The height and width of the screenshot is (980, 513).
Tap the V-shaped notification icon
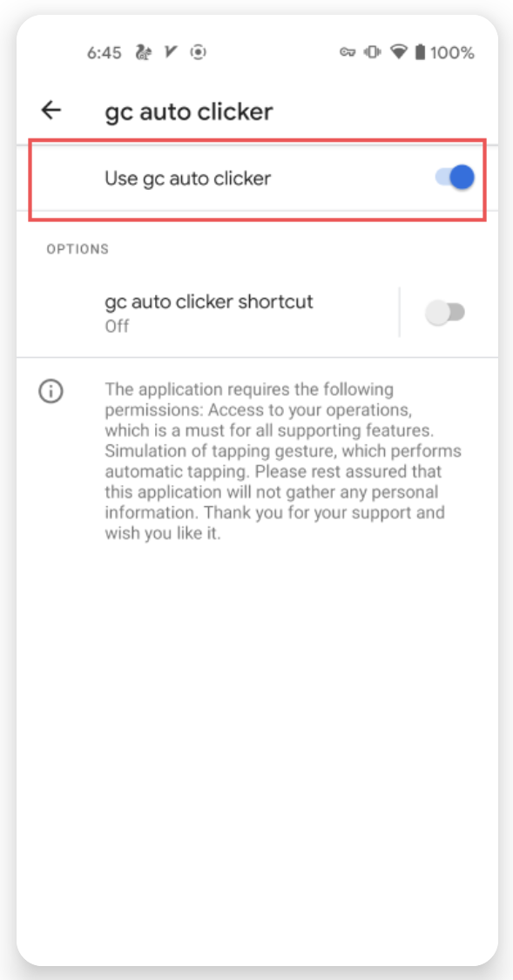click(171, 52)
